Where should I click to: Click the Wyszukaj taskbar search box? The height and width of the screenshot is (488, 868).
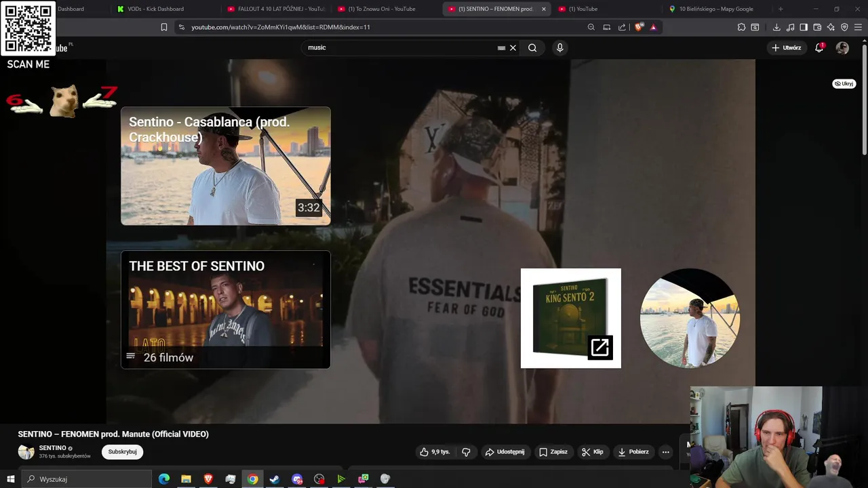pyautogui.click(x=86, y=479)
